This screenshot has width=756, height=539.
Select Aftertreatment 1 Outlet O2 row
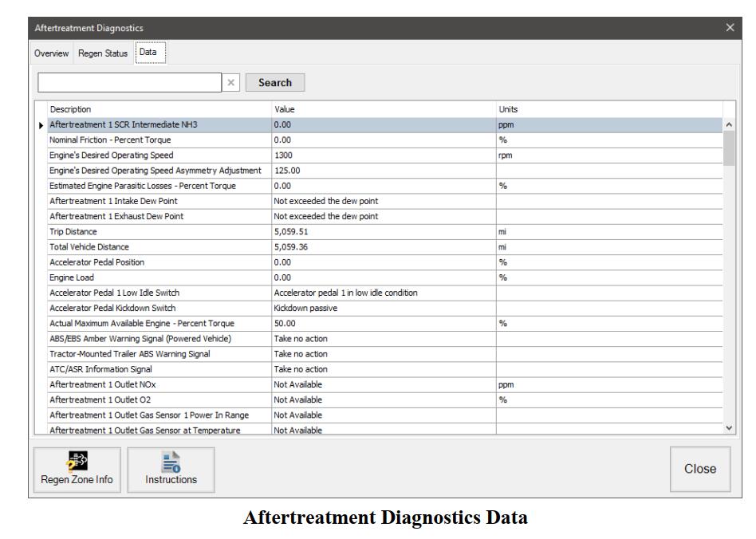(x=384, y=399)
